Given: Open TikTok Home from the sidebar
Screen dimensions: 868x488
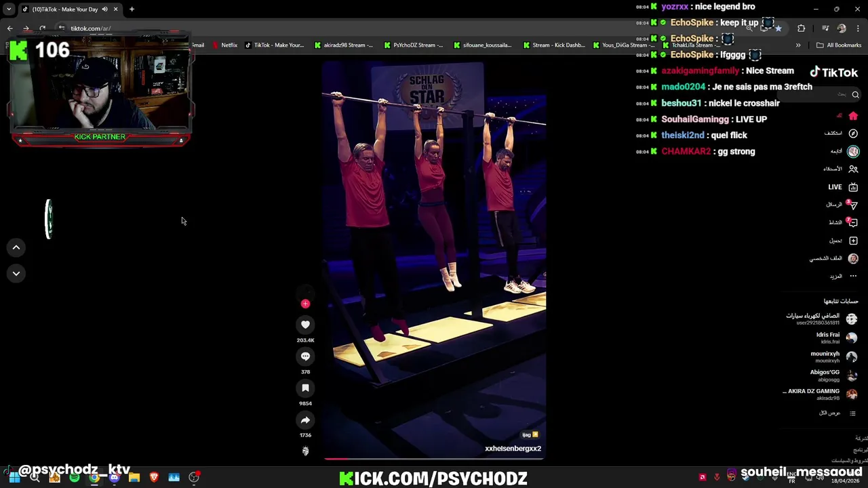Looking at the screenshot, I should point(853,116).
